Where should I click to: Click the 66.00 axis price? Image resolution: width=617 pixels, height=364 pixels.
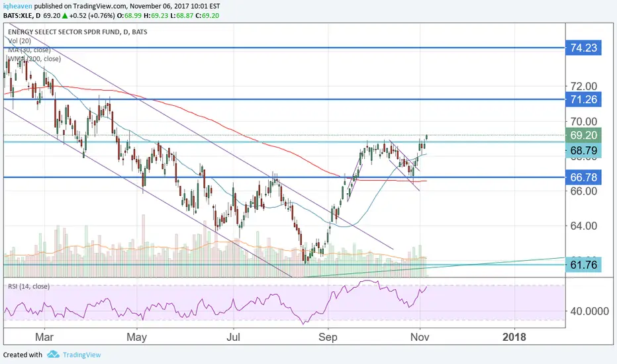tap(583, 191)
